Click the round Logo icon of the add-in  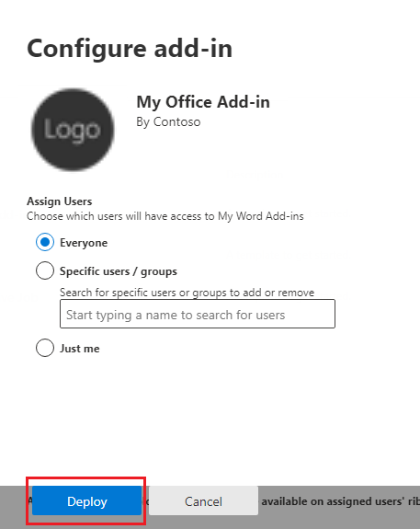click(x=73, y=130)
